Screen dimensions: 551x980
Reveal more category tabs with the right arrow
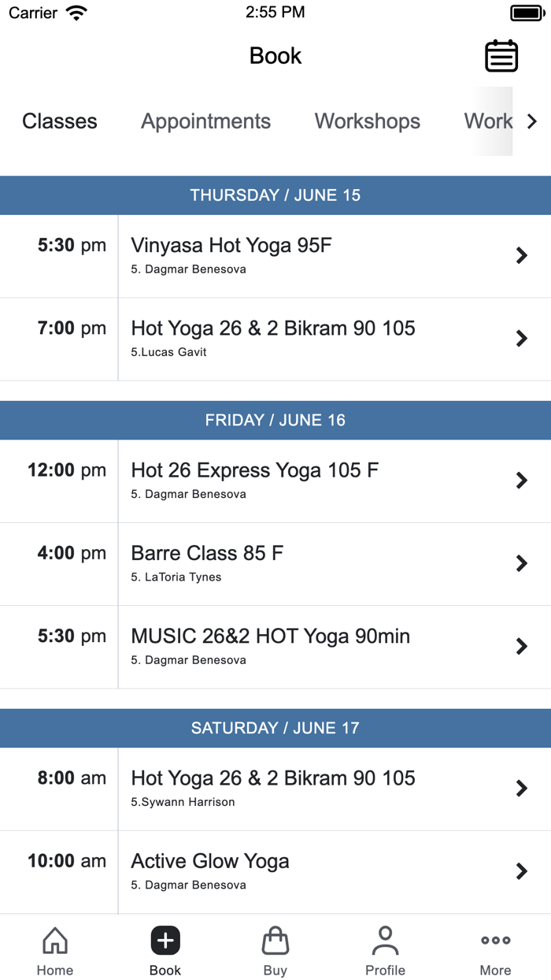(532, 121)
